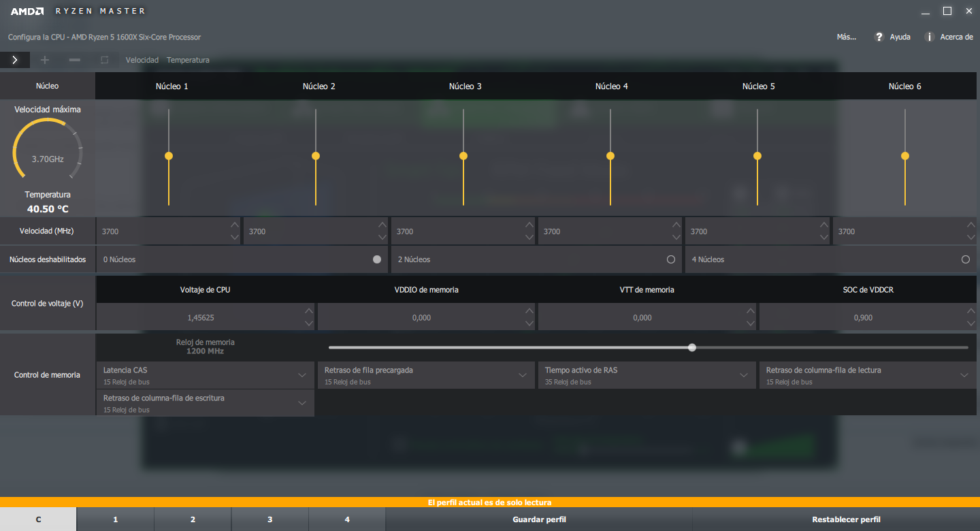Image resolution: width=980 pixels, height=531 pixels.
Task: Switch to profile tab 3
Action: point(270,519)
